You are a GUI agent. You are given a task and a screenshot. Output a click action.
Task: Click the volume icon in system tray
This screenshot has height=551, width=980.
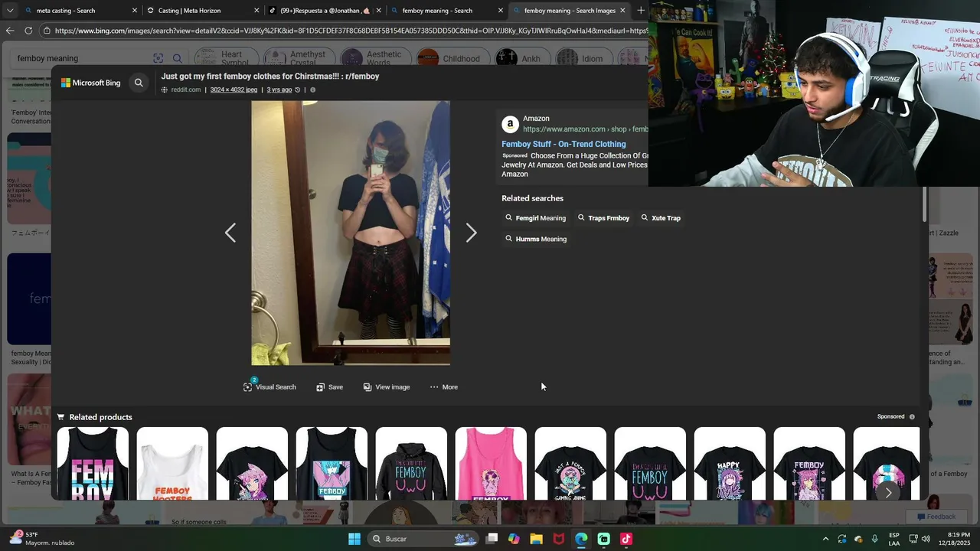point(926,539)
